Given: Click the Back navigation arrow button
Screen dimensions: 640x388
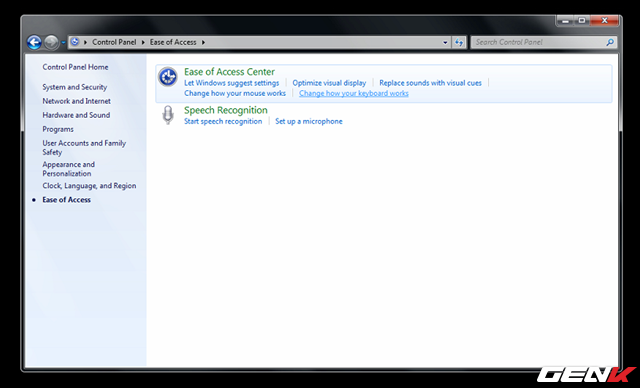Looking at the screenshot, I should 34,42.
